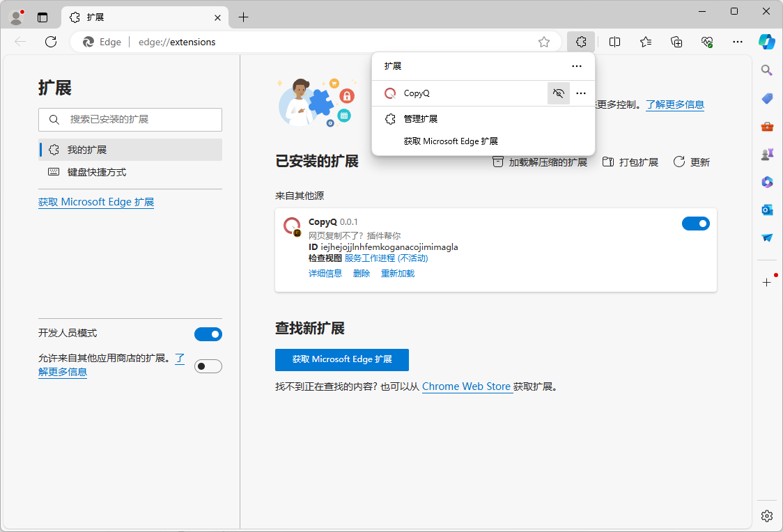The width and height of the screenshot is (783, 532).
Task: Open the tab actions menu icon
Action: (42, 17)
